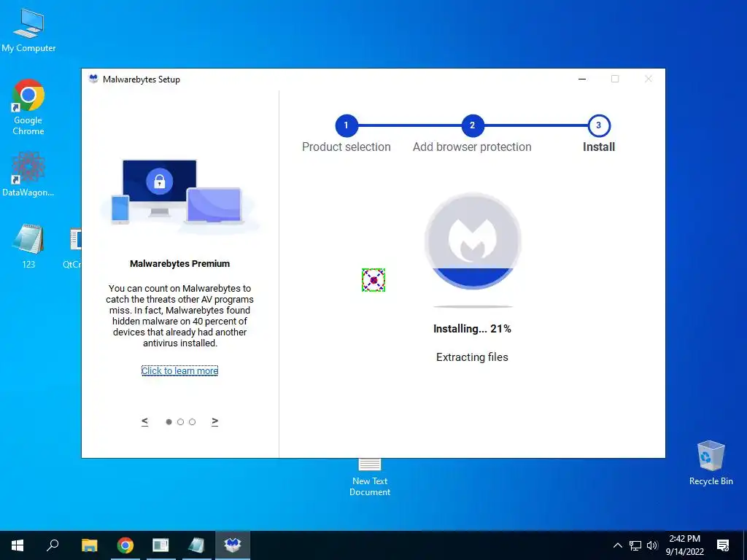Select the second carousel dot
The width and height of the screenshot is (747, 560).
click(180, 422)
